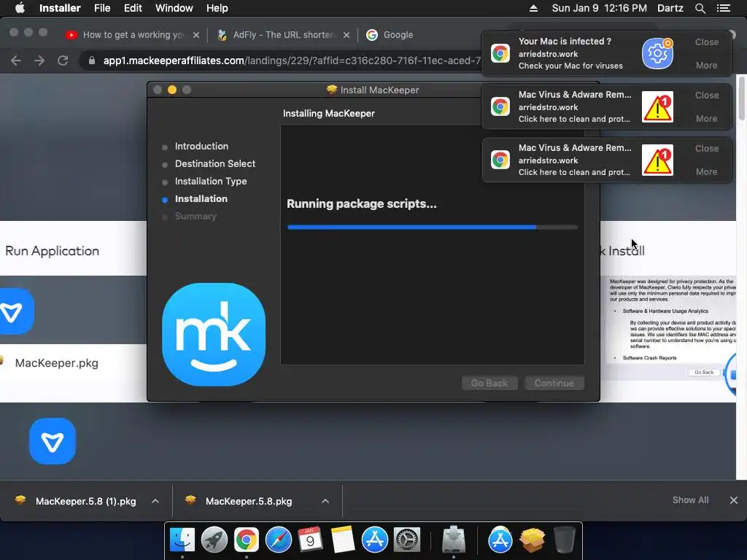Click the MacKeeper.pkg label on webpage

point(57,363)
